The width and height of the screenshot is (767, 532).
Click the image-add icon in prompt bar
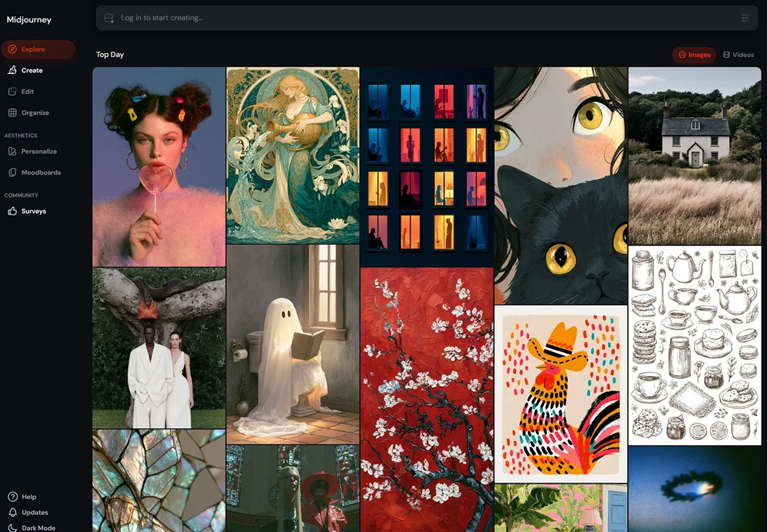pyautogui.click(x=109, y=18)
